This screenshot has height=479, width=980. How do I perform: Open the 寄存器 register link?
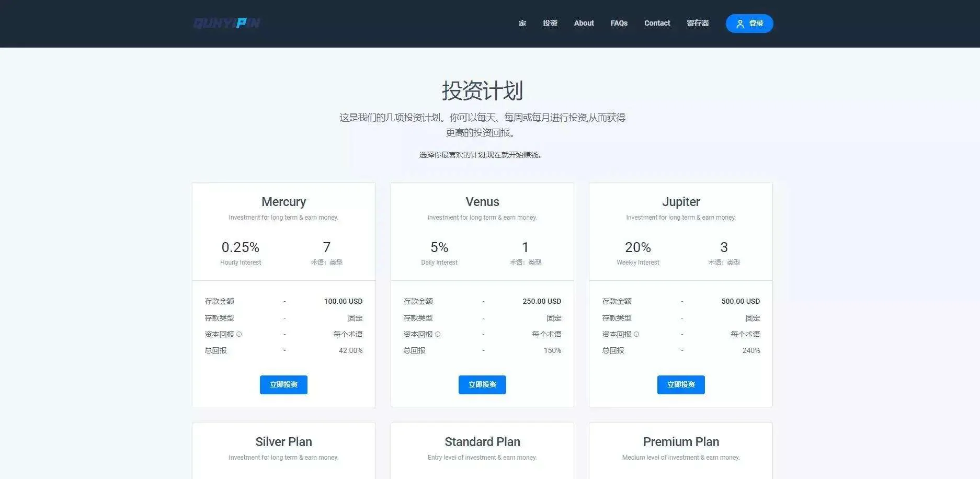point(698,23)
